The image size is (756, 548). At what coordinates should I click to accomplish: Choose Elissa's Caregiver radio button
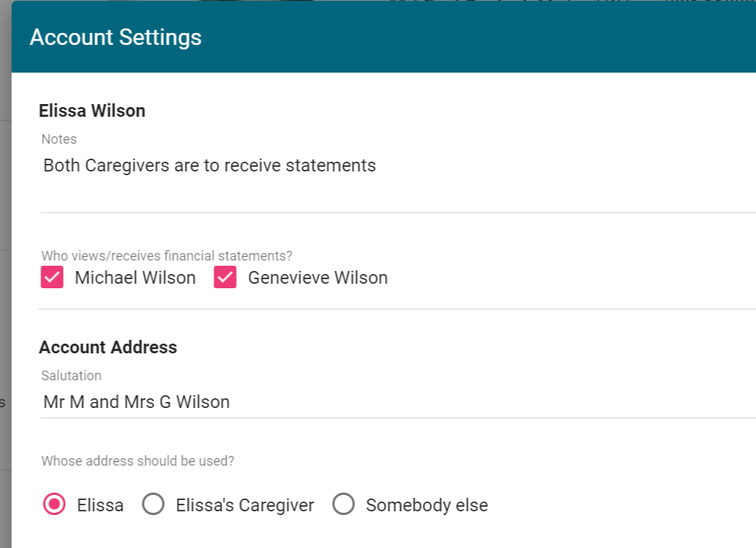pos(154,505)
